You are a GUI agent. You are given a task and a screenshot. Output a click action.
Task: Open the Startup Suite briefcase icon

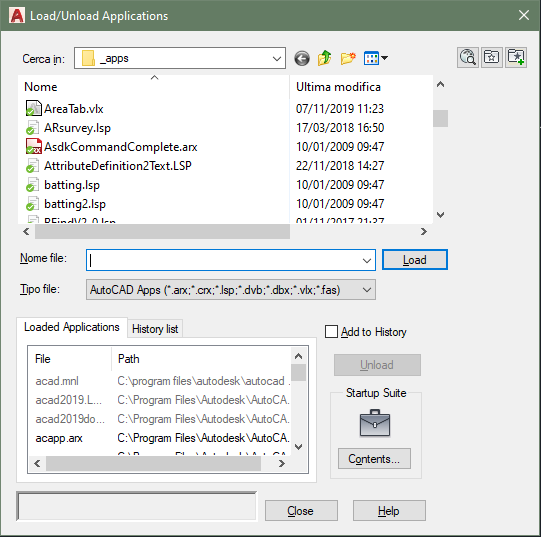(x=375, y=423)
